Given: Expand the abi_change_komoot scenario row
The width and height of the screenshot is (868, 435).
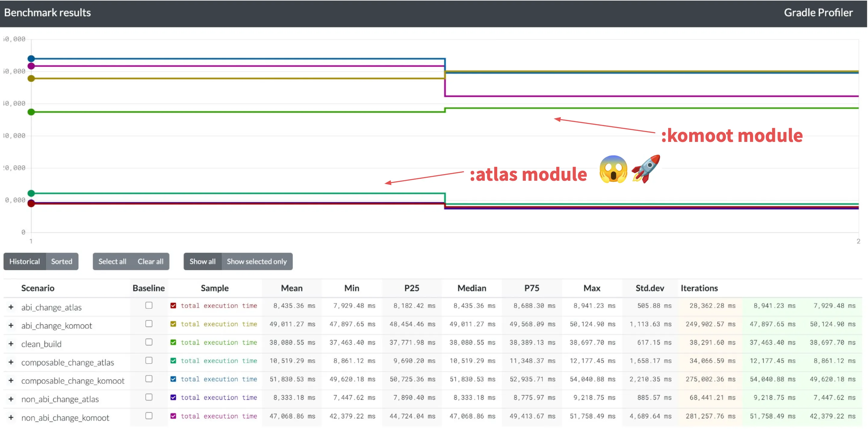Looking at the screenshot, I should (11, 325).
